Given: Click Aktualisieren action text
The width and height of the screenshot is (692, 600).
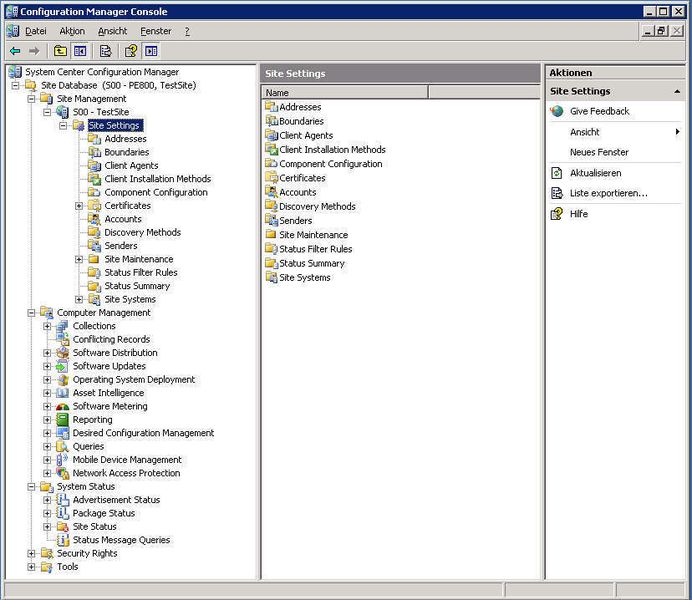Looking at the screenshot, I should [595, 173].
